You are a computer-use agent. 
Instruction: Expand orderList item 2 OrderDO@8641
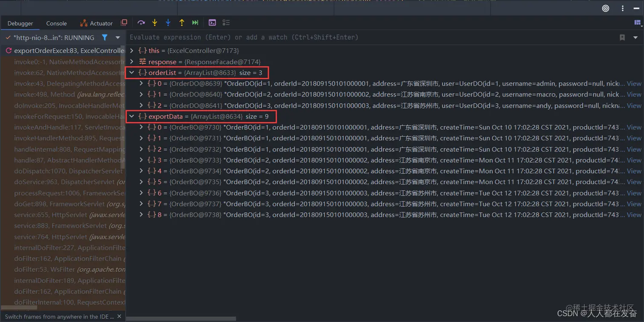click(x=141, y=105)
